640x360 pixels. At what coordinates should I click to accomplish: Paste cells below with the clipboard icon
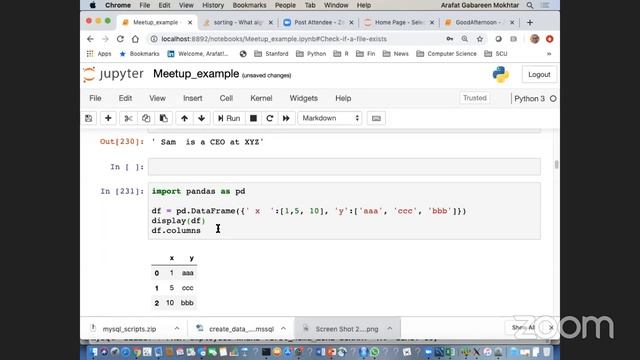pos(164,118)
